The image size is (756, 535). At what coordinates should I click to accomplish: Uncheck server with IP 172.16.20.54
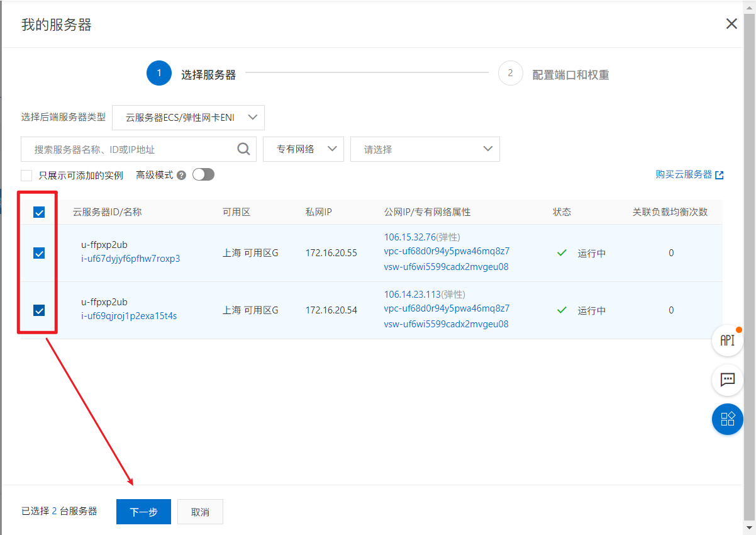39,310
